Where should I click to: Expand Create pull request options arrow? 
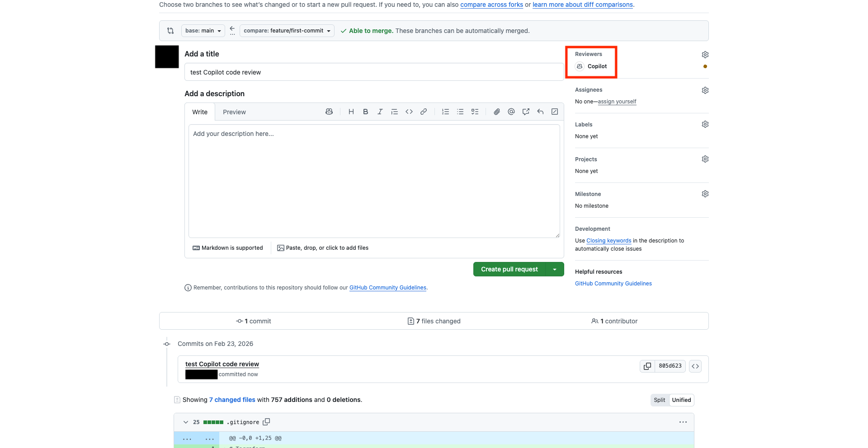pyautogui.click(x=555, y=269)
